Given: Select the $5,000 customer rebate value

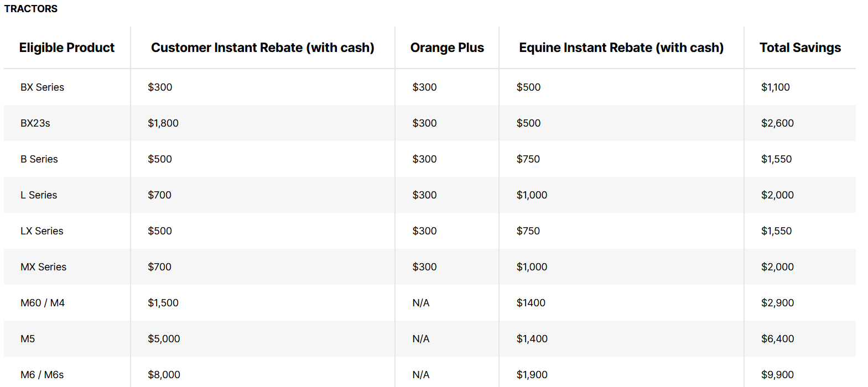Looking at the screenshot, I should [x=164, y=339].
